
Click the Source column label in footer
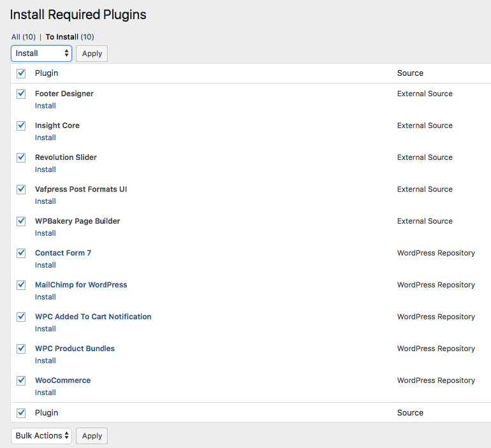(410, 413)
